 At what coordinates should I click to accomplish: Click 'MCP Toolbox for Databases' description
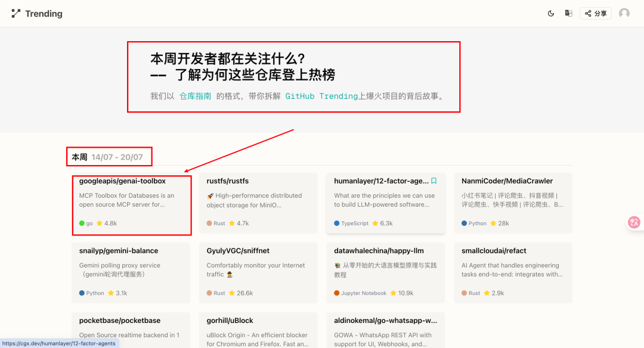[126, 200]
